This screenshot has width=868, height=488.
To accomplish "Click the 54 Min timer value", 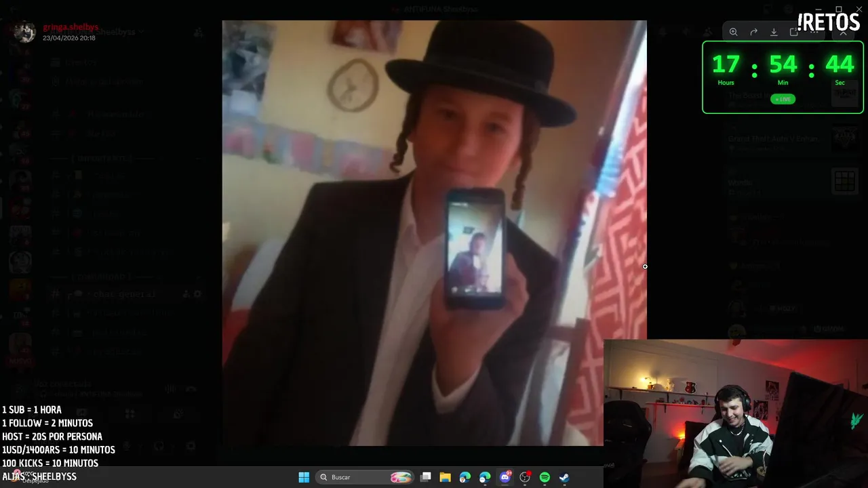I will (x=783, y=65).
